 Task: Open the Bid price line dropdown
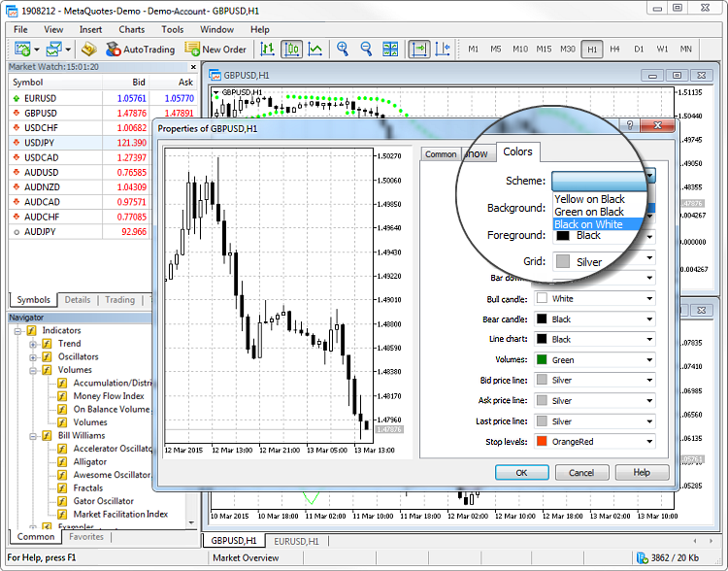click(595, 380)
